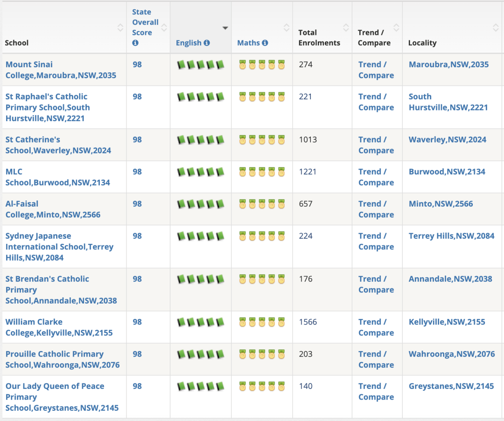Image resolution: width=504 pixels, height=421 pixels.
Task: Click the info icon next to Maths
Action: tap(265, 43)
